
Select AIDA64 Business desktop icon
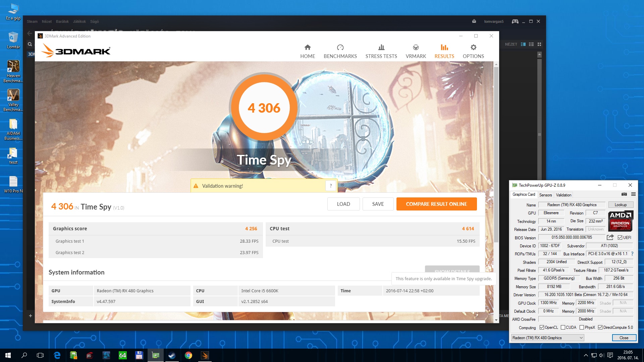tap(13, 129)
